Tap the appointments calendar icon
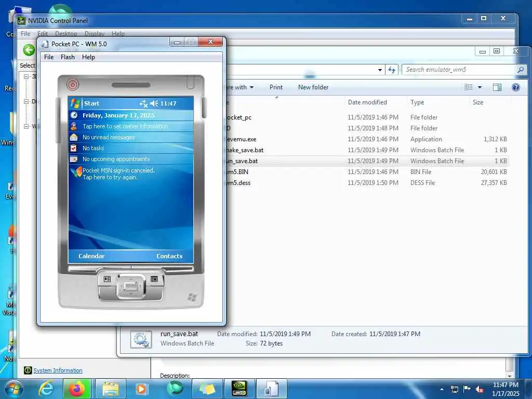The image size is (532, 399). pos(74,159)
